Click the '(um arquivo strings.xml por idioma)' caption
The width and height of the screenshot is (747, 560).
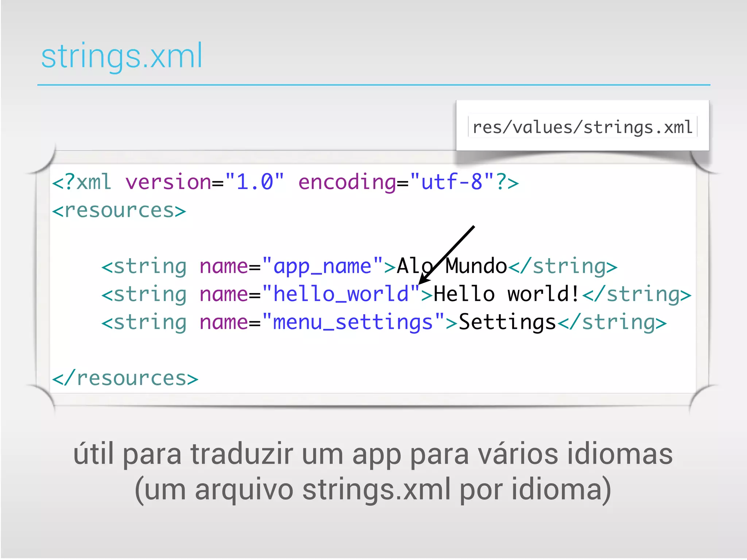373,490
